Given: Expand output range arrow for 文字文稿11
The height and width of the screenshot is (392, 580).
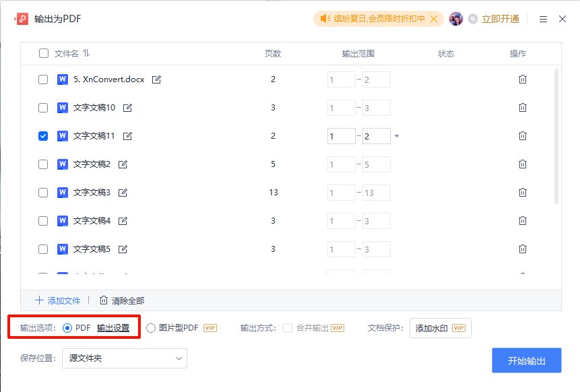Looking at the screenshot, I should click(397, 136).
